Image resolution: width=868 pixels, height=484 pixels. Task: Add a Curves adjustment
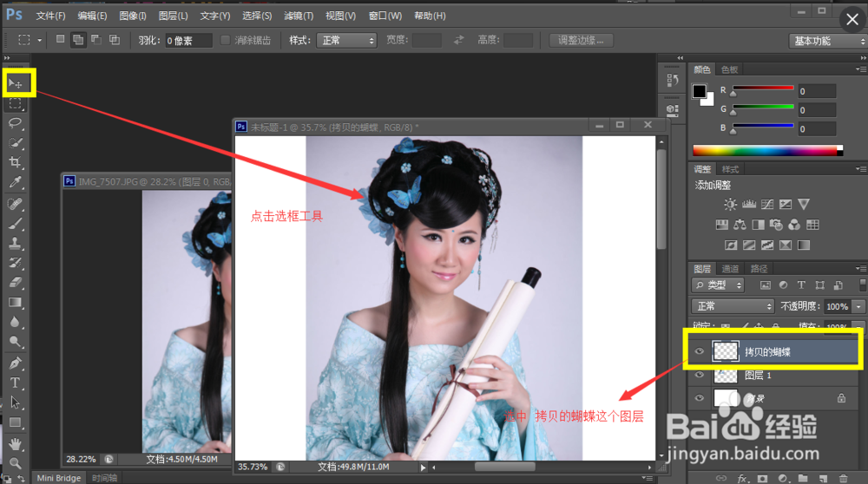click(767, 204)
